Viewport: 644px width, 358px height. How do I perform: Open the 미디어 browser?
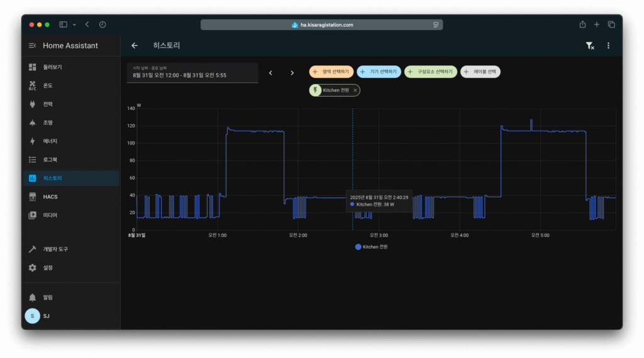pyautogui.click(x=50, y=215)
